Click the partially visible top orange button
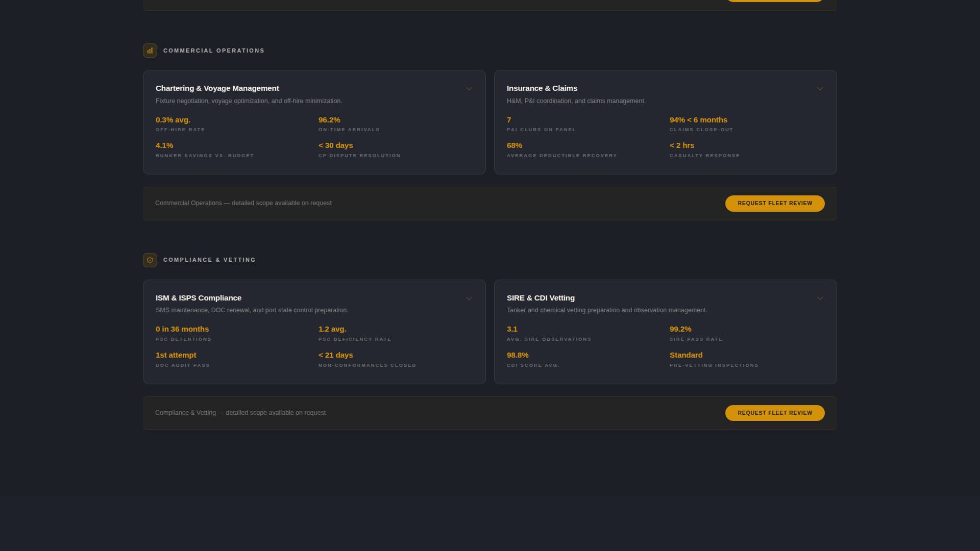Screen dimensions: 980x551 (774, 1)
